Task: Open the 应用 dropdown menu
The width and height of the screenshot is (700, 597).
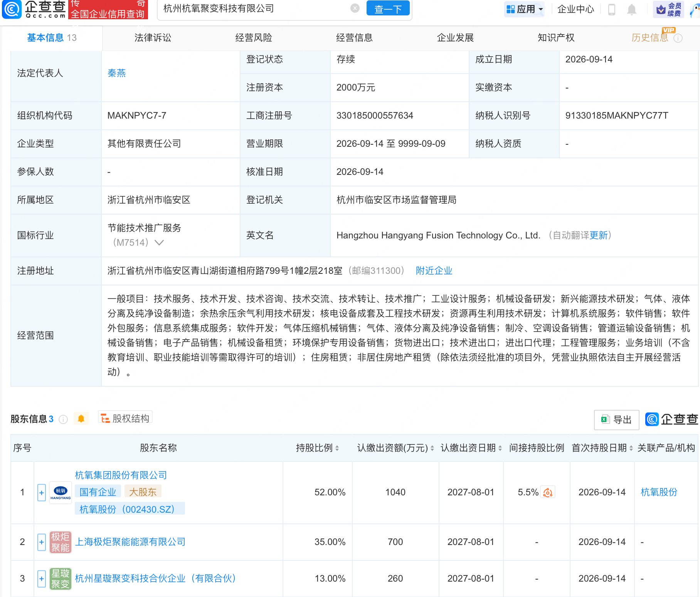Action: (524, 9)
